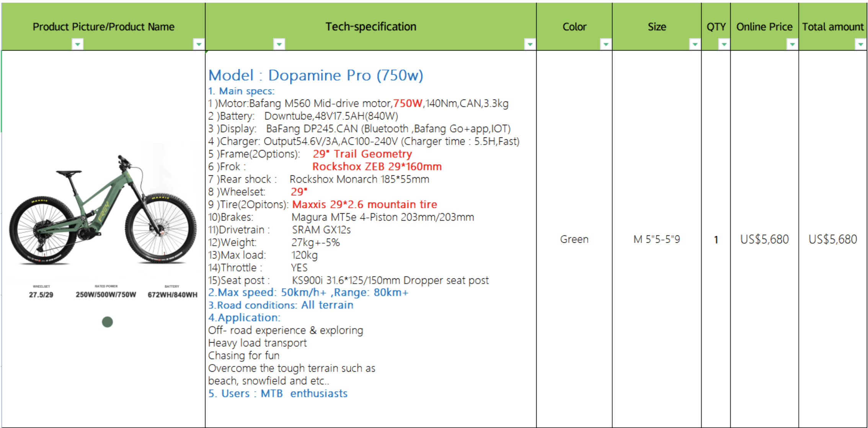Click the '250W/500W/750W' rated power label
The height and width of the screenshot is (428, 868).
(x=106, y=295)
